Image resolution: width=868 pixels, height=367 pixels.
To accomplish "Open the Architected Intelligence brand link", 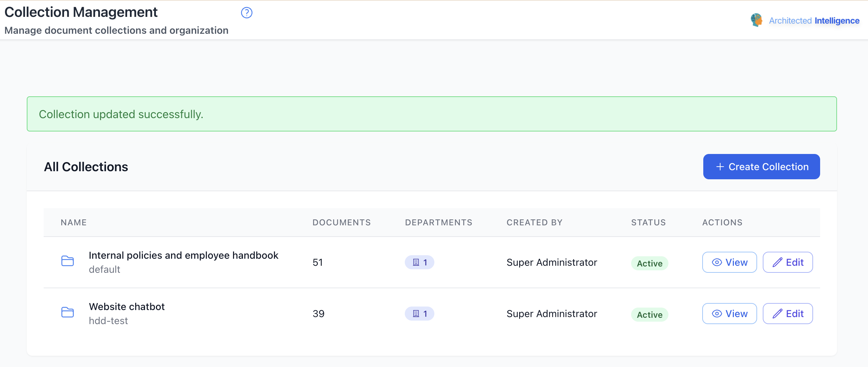I will [x=814, y=21].
